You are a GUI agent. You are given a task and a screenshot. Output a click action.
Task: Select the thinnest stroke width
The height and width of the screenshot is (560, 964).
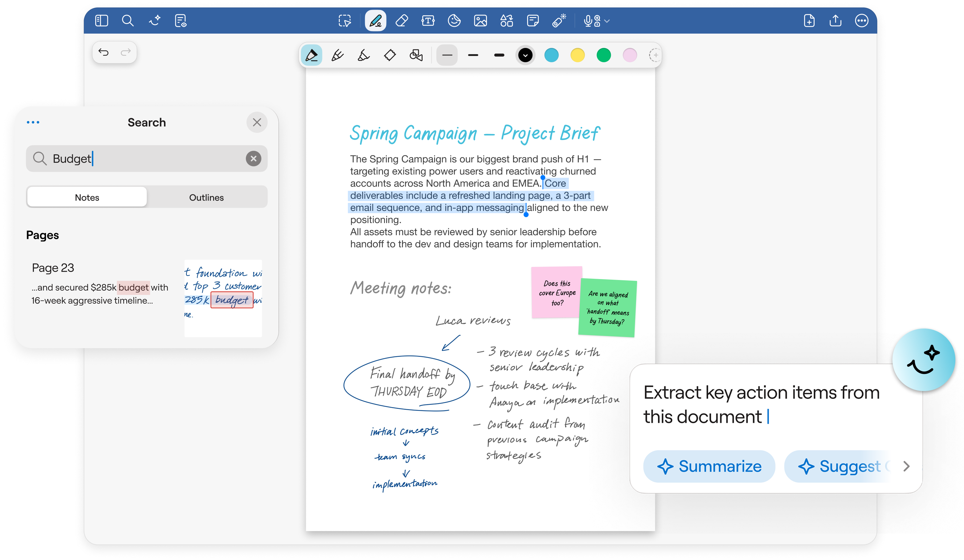tap(447, 55)
